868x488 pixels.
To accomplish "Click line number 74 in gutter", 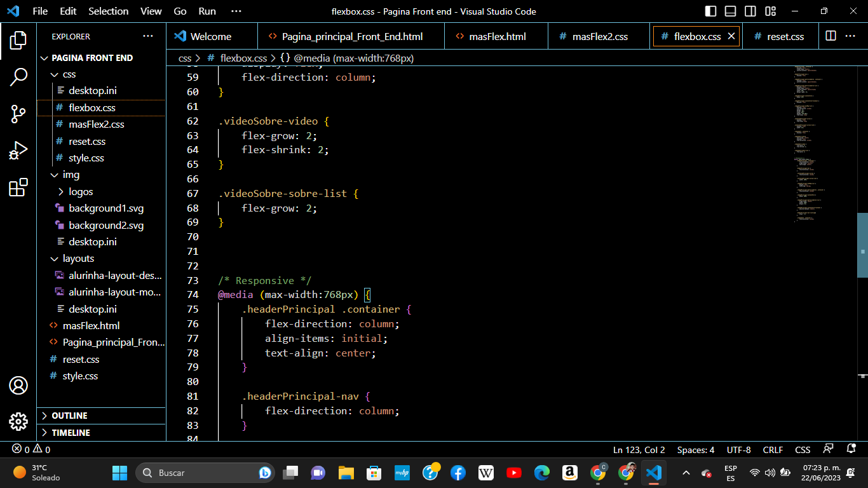I will (193, 295).
